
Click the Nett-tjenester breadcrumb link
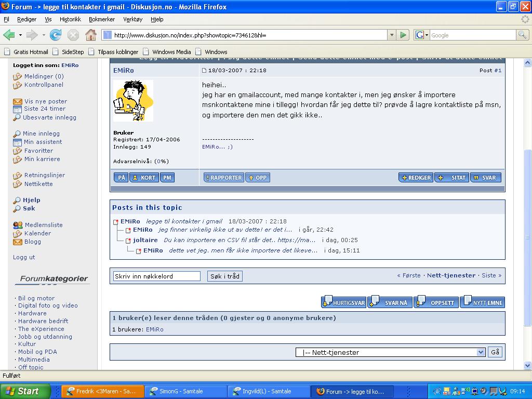click(x=451, y=275)
